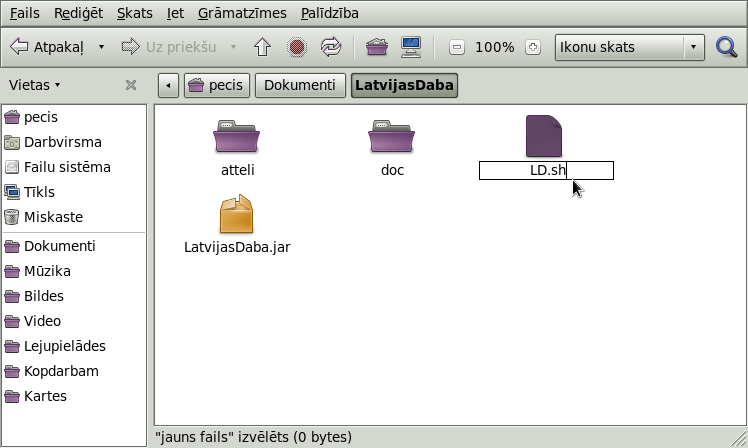Open the Fails menu
The width and height of the screenshot is (748, 448).
pos(24,13)
